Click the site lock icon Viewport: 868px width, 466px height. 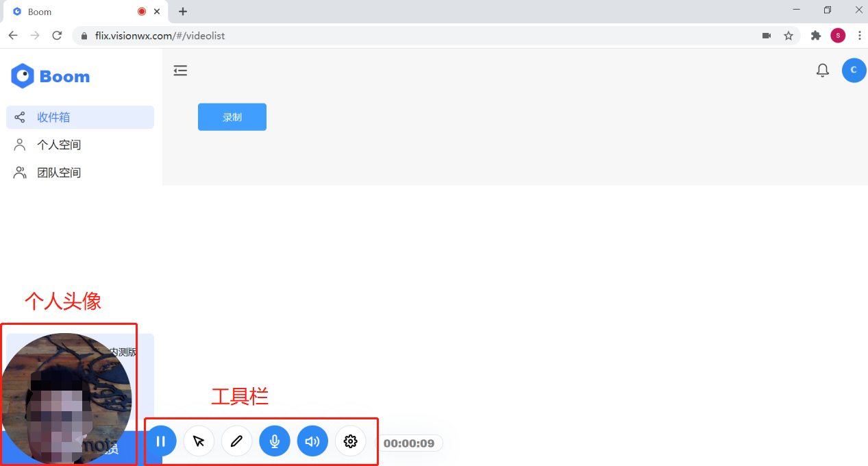click(x=85, y=36)
